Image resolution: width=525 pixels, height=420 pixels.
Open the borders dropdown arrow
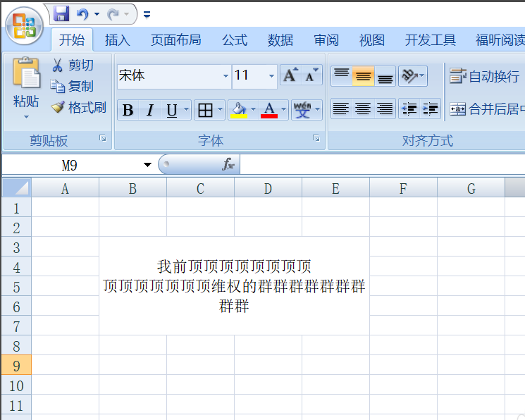point(220,109)
